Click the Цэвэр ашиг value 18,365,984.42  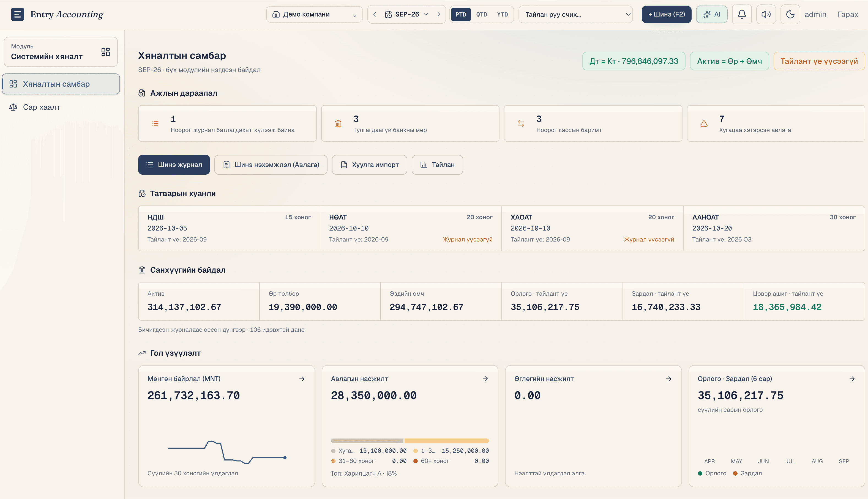click(x=787, y=308)
